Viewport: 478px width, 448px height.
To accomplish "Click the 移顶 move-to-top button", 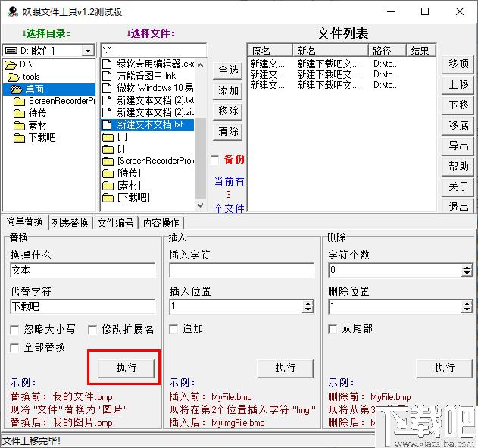I will (458, 64).
